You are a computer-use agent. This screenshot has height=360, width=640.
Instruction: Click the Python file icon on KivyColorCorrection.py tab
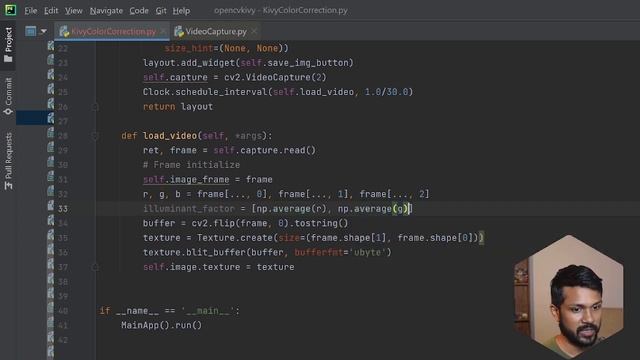(x=64, y=31)
